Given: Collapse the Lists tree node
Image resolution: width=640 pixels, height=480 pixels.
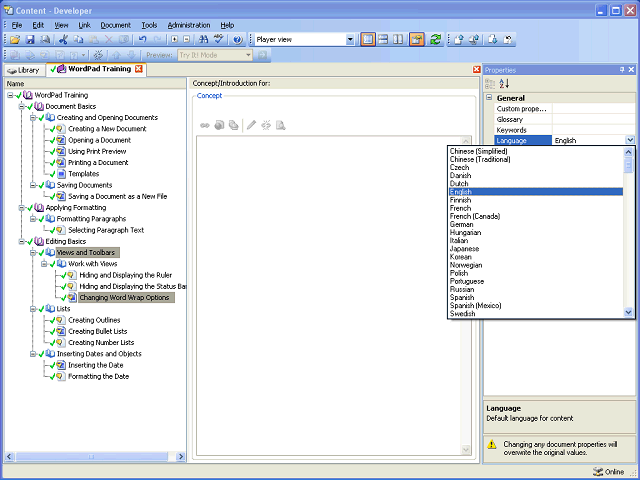Looking at the screenshot, I should pyautogui.click(x=33, y=309).
